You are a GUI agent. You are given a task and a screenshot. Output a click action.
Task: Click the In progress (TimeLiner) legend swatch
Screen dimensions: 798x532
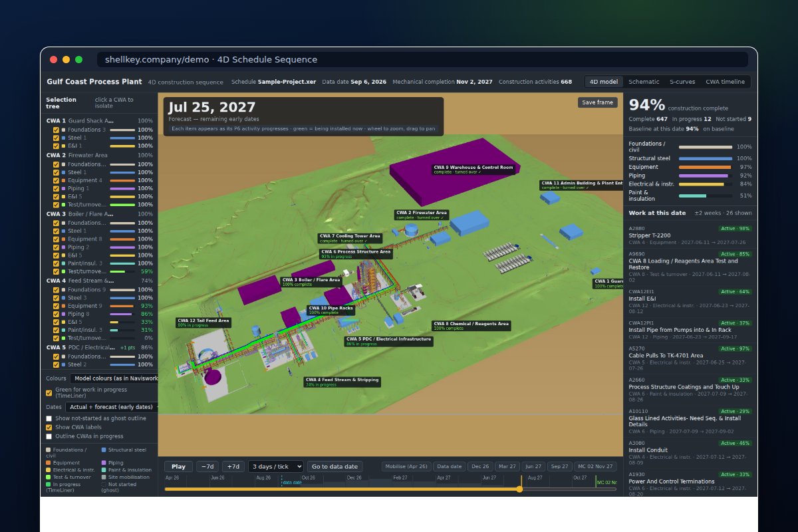click(49, 484)
